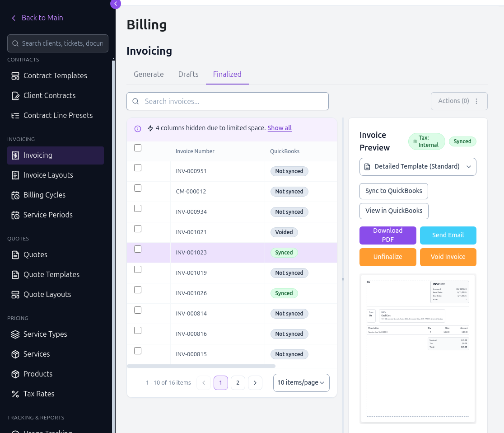Click the Show all link
This screenshot has width=504, height=433.
pos(280,128)
